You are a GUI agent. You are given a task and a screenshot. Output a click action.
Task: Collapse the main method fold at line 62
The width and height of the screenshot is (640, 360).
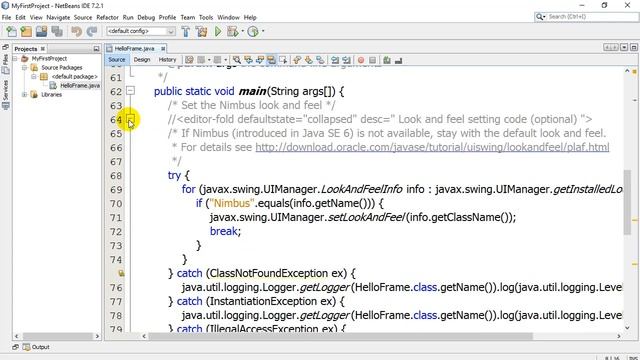(130, 91)
